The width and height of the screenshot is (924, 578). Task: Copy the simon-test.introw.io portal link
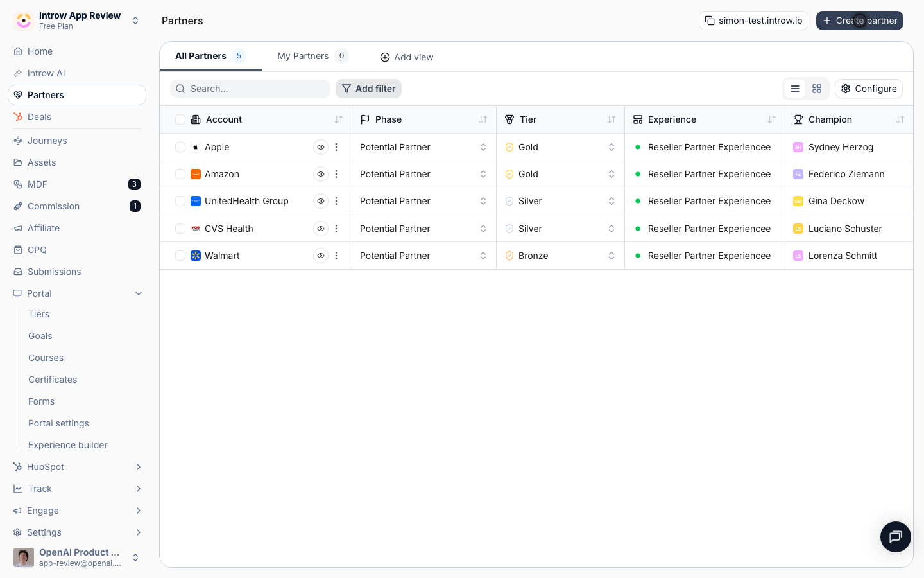point(753,21)
